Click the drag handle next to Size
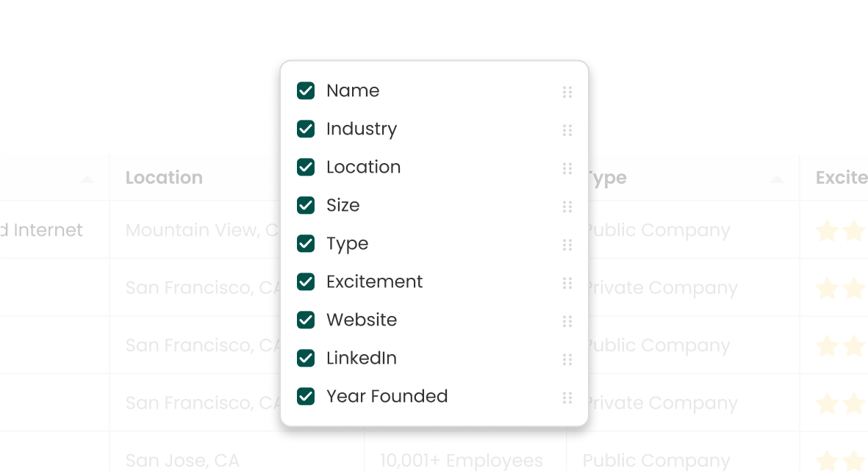Image resolution: width=868 pixels, height=471 pixels. pos(567,206)
